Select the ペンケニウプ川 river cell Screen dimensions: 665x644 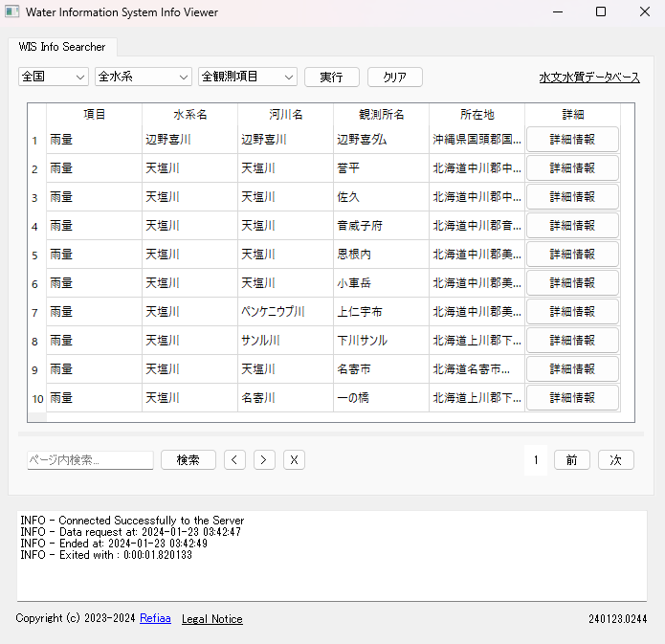click(x=286, y=312)
